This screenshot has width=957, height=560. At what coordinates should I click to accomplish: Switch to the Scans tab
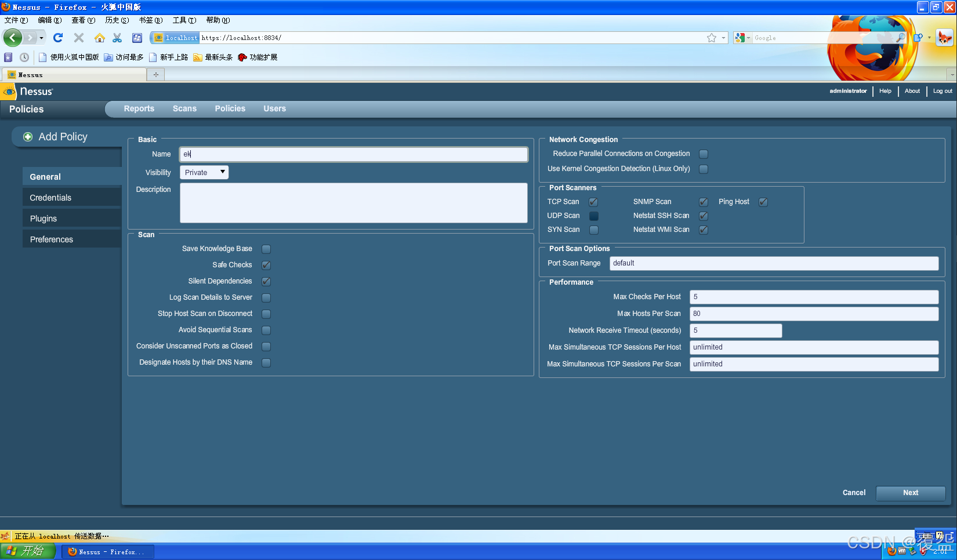point(184,108)
